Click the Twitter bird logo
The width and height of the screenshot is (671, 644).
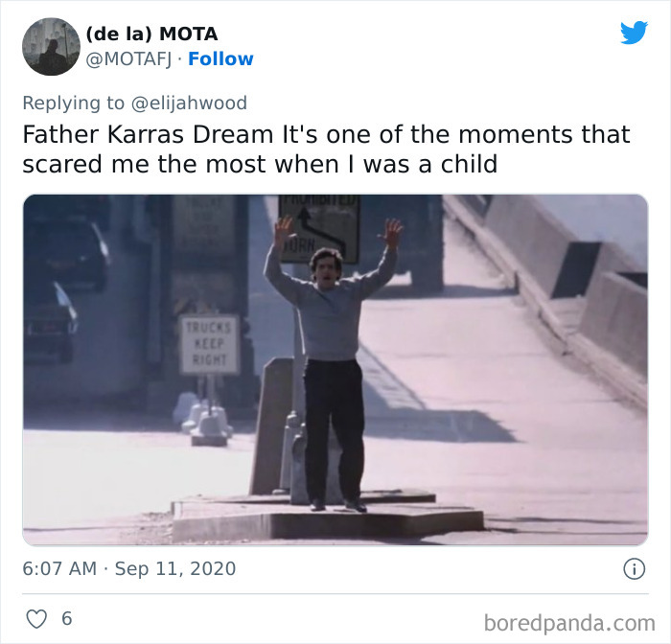(x=635, y=32)
